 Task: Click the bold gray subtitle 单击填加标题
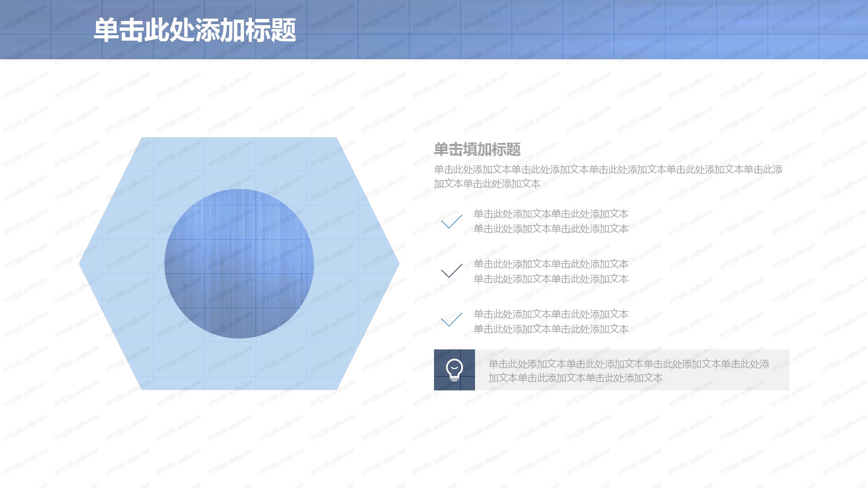tap(477, 149)
